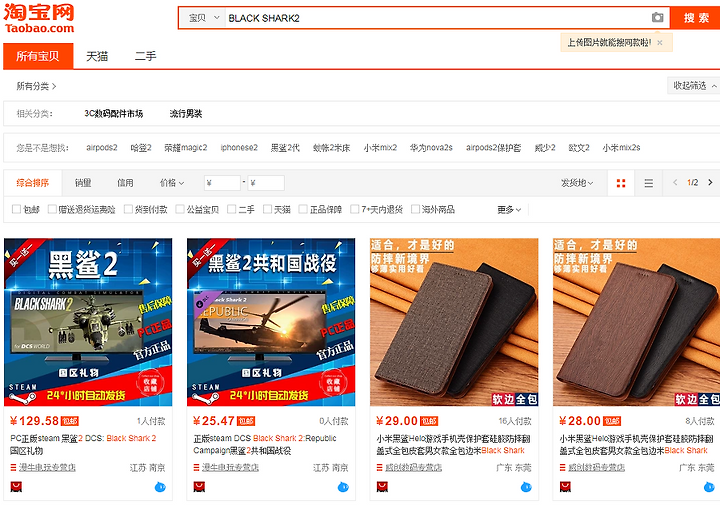The height and width of the screenshot is (505, 720).
Task: Click Tmall badge icon under ¥25.47 item
Action: tap(199, 487)
